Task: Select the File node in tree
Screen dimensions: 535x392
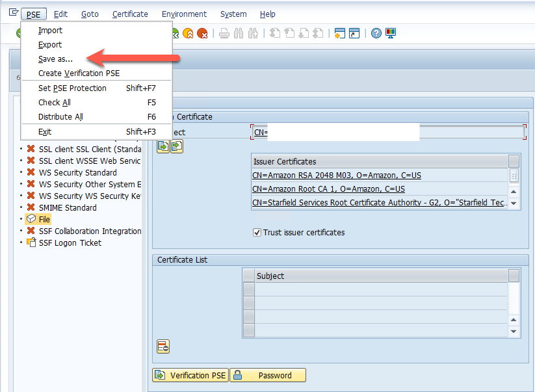Action: [44, 219]
